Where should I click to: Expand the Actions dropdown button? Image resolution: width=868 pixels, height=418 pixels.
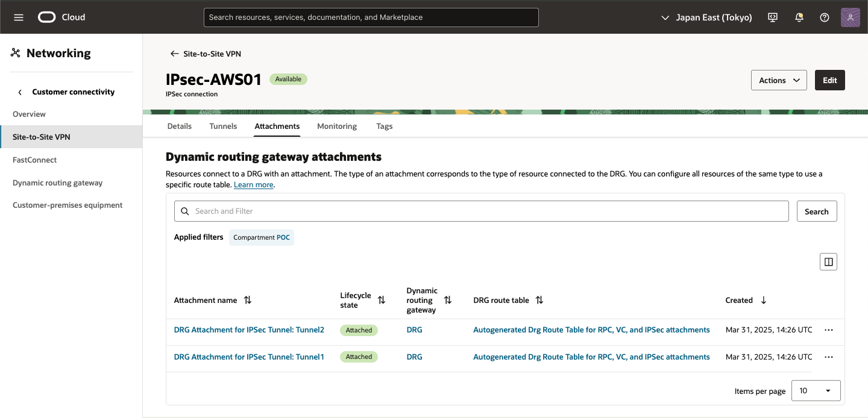tap(779, 80)
